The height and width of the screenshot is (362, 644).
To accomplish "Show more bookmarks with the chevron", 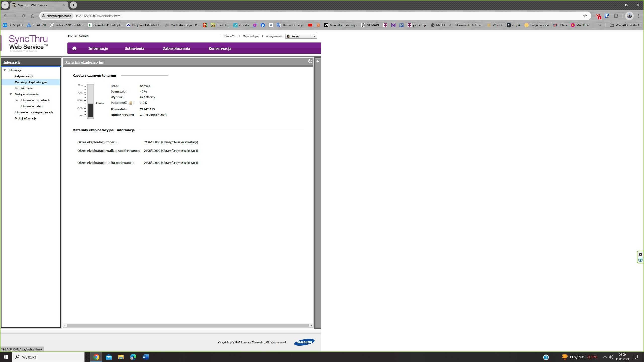I will [600, 25].
